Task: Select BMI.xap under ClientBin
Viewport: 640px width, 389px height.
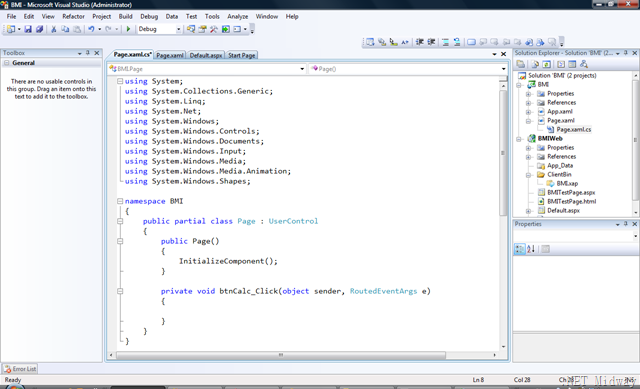Action: coord(567,183)
